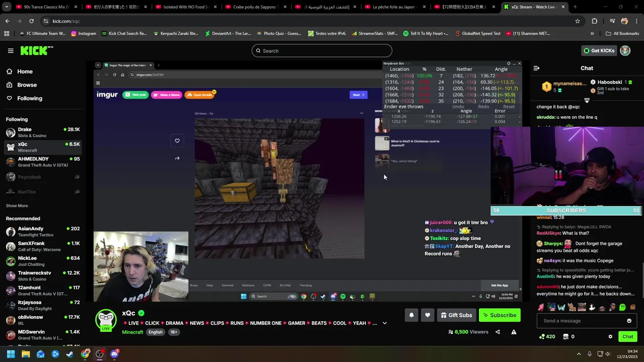This screenshot has height=362, width=644.
Task: Click the Kick logo
Action: (36, 50)
